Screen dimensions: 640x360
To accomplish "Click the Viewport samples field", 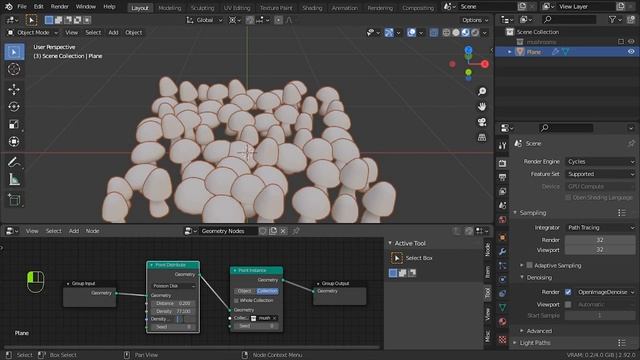I will point(600,249).
